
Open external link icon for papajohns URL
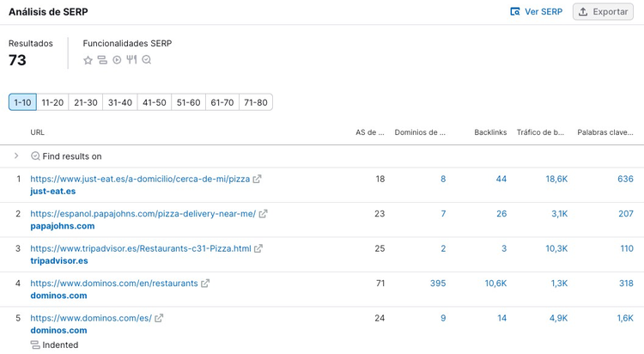pos(264,214)
